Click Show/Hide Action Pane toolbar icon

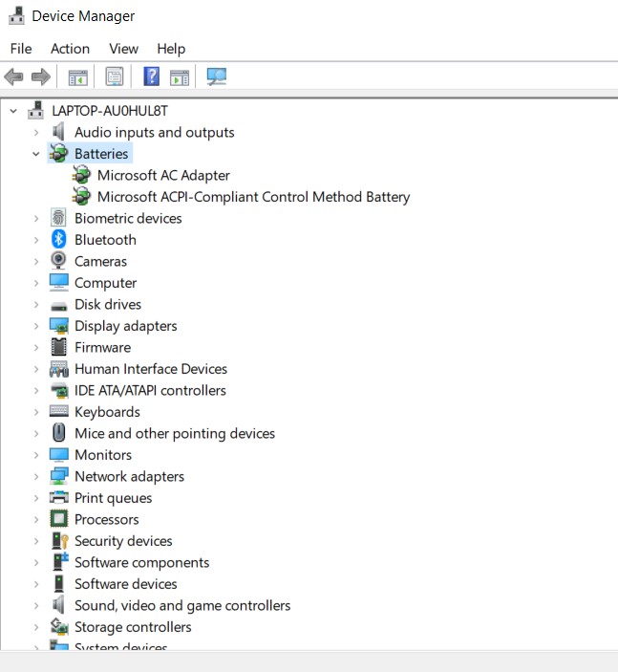pyautogui.click(x=180, y=77)
